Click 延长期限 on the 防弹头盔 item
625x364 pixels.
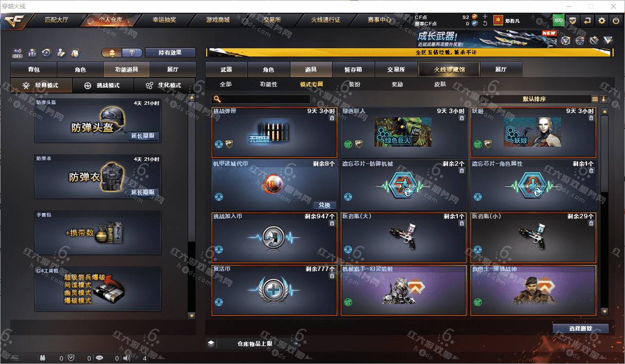[143, 136]
